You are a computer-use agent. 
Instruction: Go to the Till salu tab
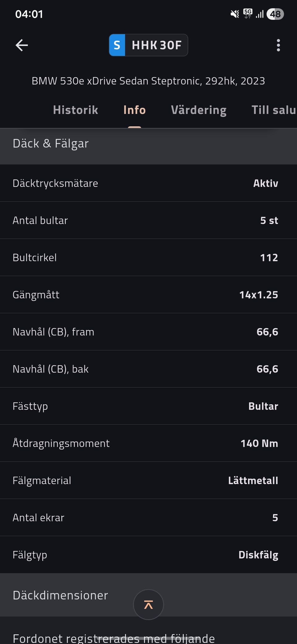click(273, 110)
